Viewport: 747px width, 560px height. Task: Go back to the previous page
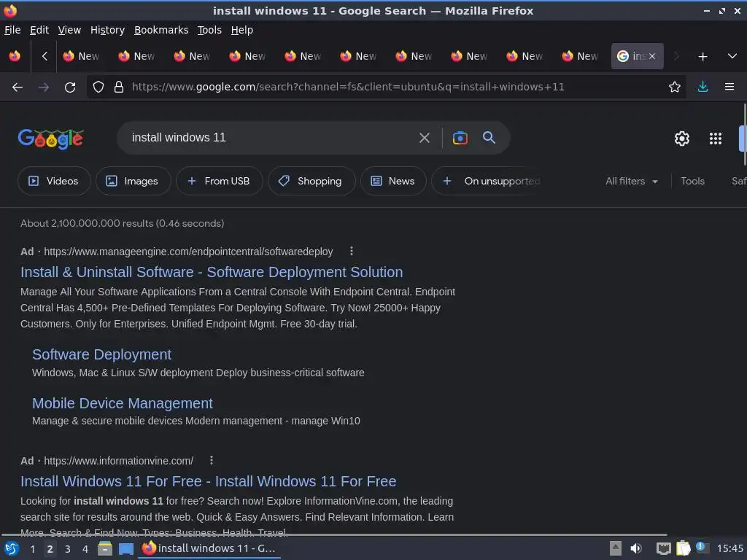[x=18, y=87]
